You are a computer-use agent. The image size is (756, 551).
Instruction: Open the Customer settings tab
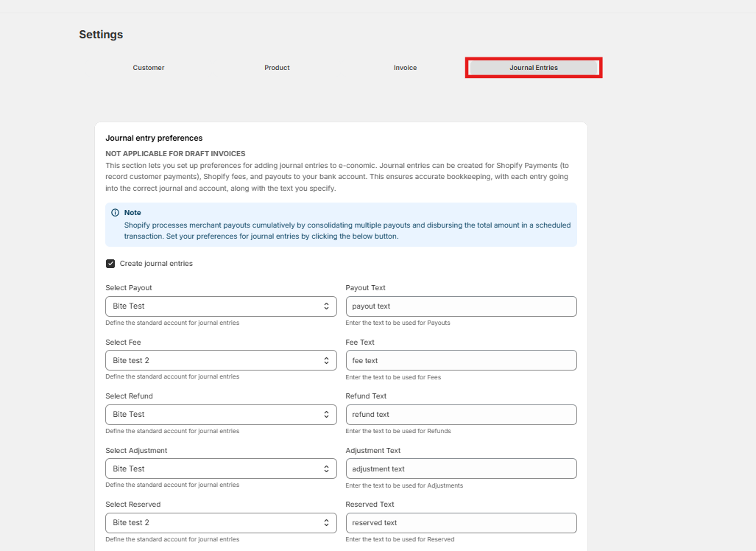pyautogui.click(x=149, y=68)
